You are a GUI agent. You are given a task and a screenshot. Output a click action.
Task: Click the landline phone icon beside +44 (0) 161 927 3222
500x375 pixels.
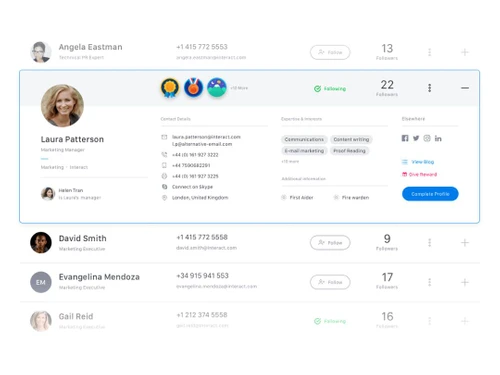tap(164, 155)
